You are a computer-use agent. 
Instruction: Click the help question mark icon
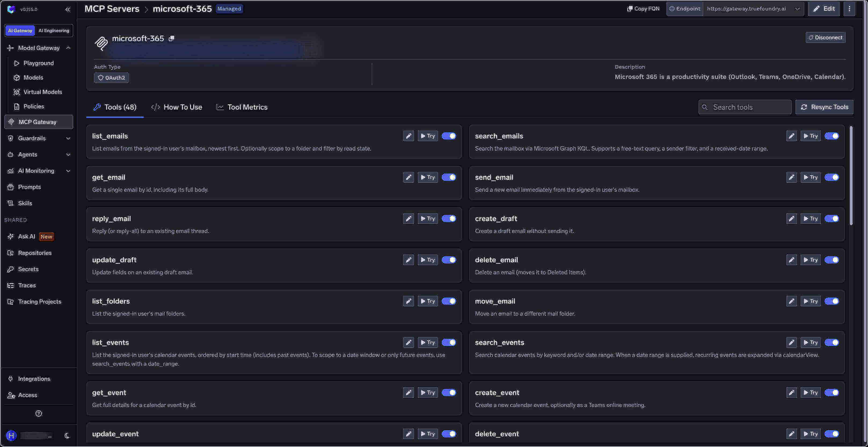39,413
